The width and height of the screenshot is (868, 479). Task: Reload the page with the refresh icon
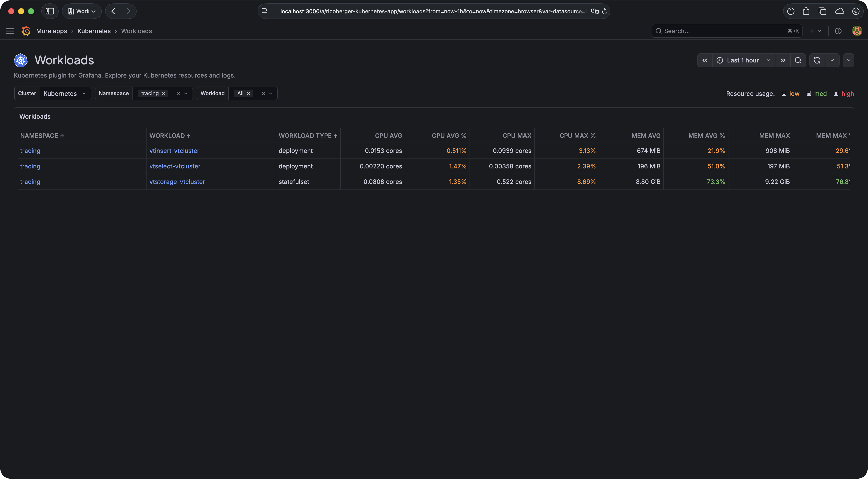click(x=605, y=11)
